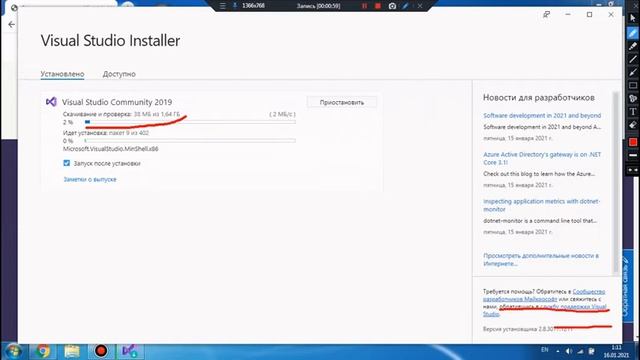Open Azure Active Directory's gateway article
Image resolution: width=640 pixels, height=360 pixels.
[542, 158]
